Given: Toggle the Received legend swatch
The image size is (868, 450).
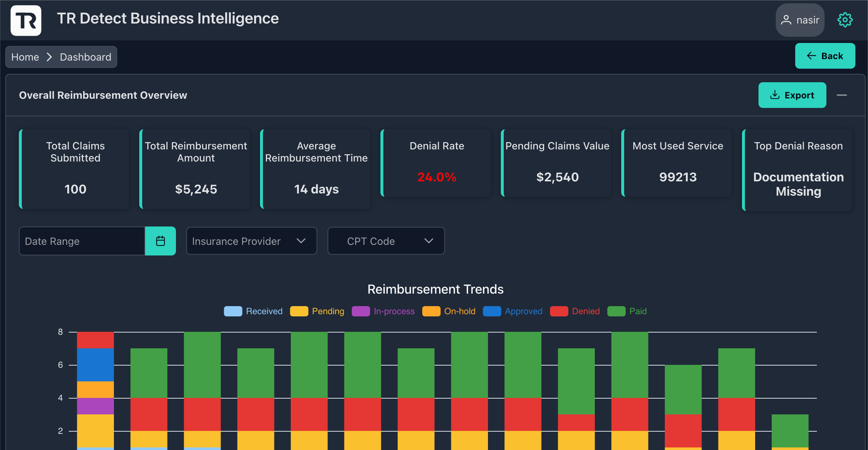Looking at the screenshot, I should (x=233, y=311).
